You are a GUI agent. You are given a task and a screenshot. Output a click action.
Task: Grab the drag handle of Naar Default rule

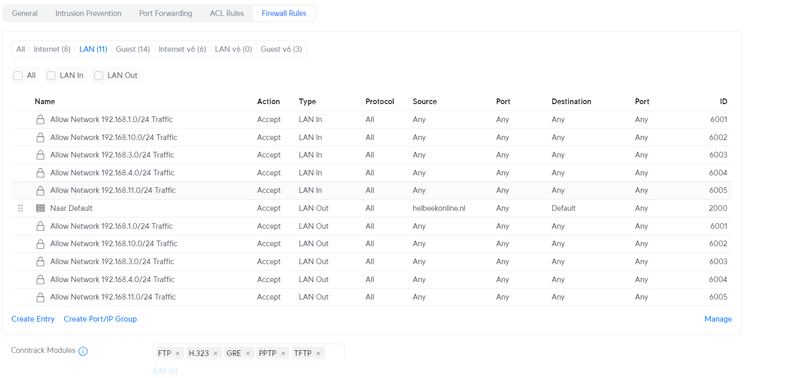click(x=20, y=208)
